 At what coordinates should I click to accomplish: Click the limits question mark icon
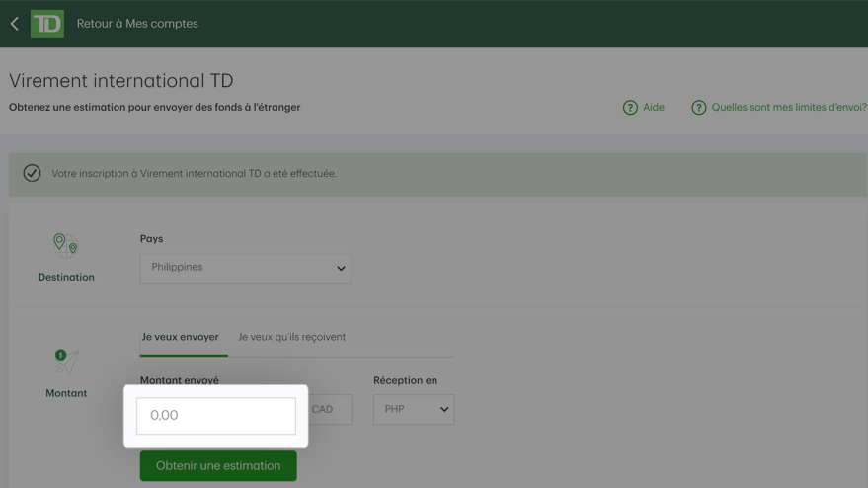click(x=698, y=108)
